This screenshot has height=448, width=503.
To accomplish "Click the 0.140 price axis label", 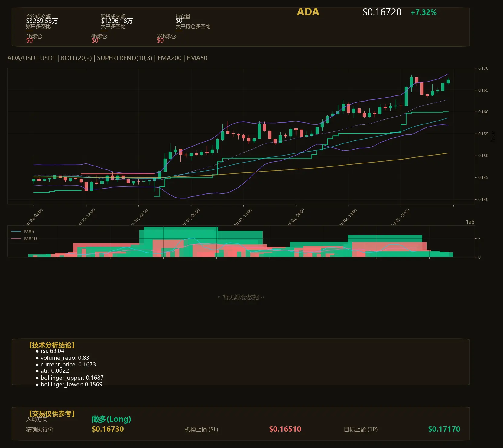I will tap(483, 199).
